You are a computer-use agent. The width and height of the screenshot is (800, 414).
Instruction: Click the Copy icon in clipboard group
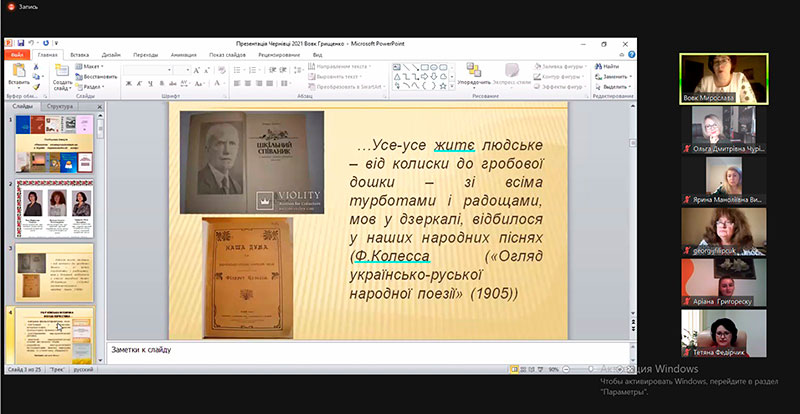(x=36, y=77)
